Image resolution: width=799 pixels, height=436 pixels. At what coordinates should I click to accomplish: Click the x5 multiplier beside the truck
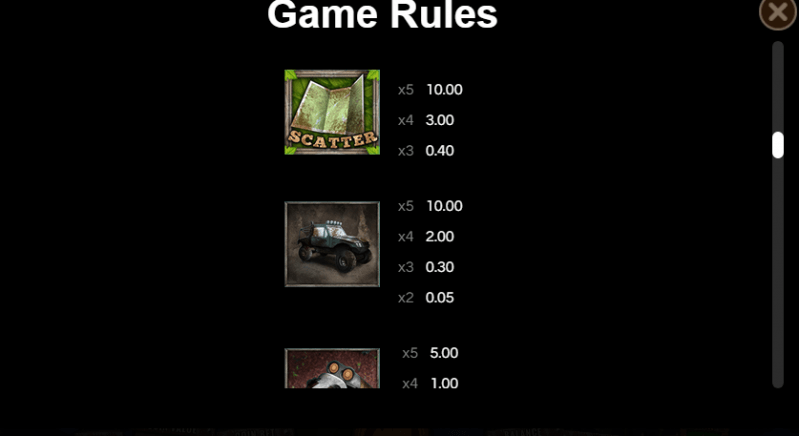coord(406,206)
